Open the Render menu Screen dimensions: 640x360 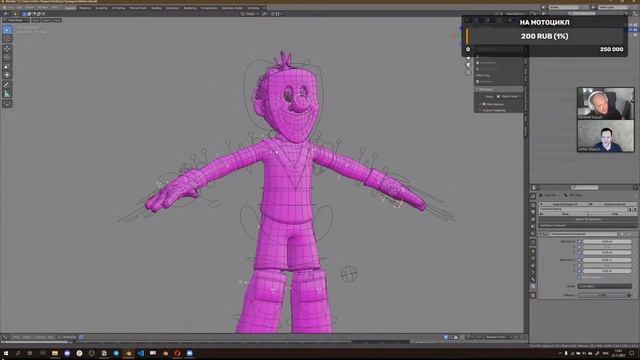coord(29,8)
